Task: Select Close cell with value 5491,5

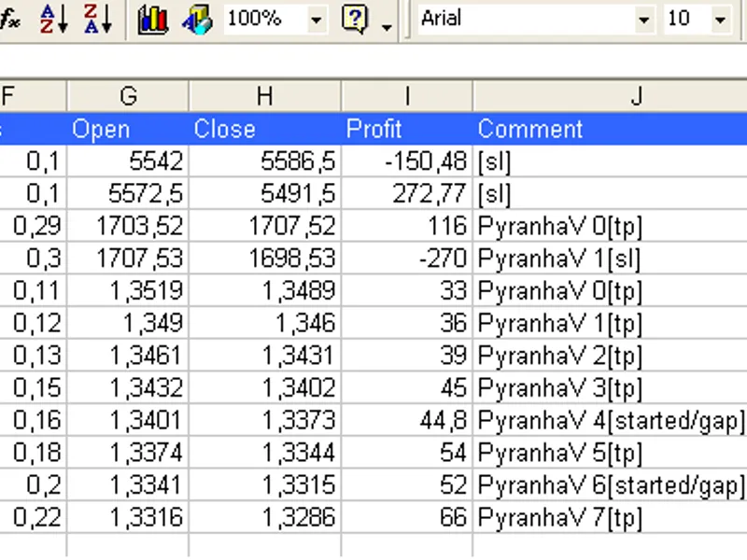Action: [x=265, y=194]
